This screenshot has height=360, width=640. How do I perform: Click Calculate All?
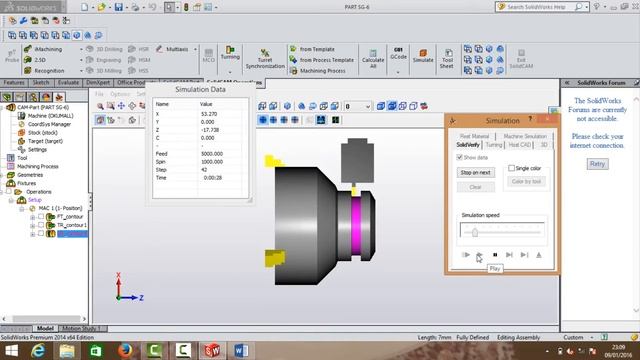tap(373, 59)
